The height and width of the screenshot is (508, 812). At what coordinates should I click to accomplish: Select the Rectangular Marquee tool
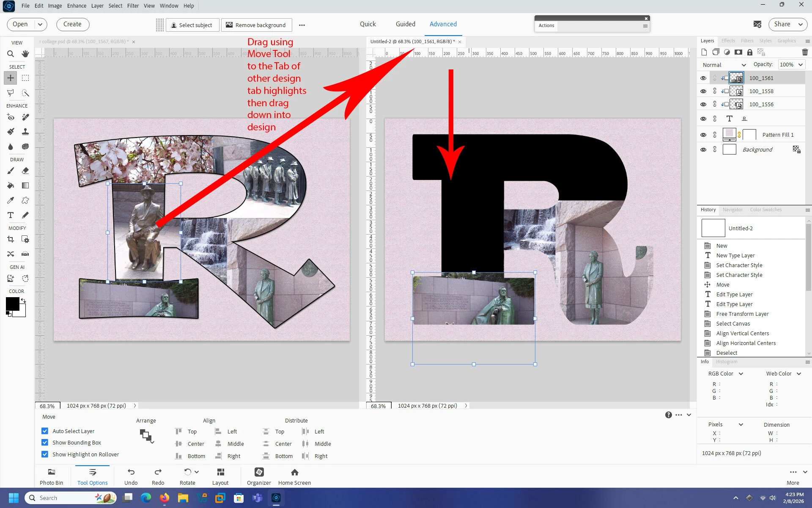click(25, 78)
